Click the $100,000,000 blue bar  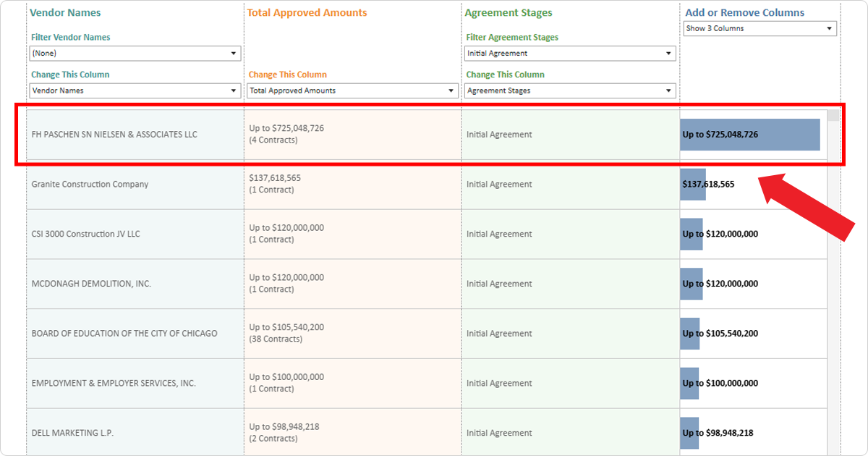coord(689,384)
